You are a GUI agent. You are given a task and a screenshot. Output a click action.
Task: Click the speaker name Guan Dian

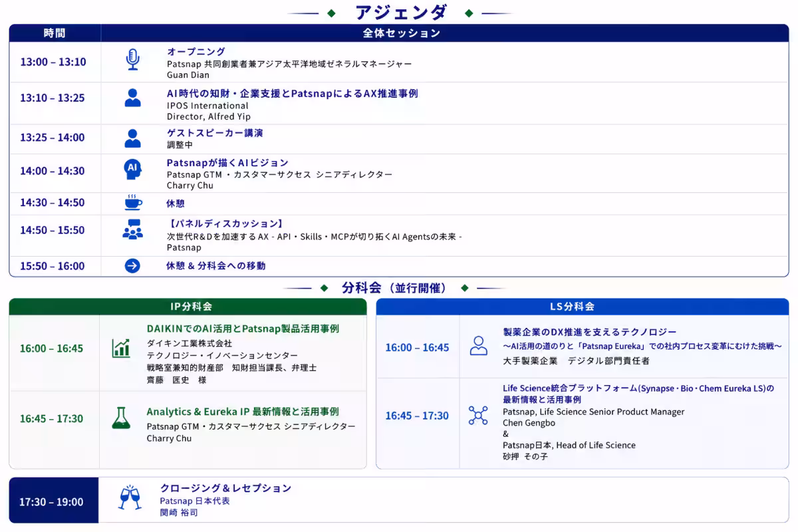[x=188, y=75]
